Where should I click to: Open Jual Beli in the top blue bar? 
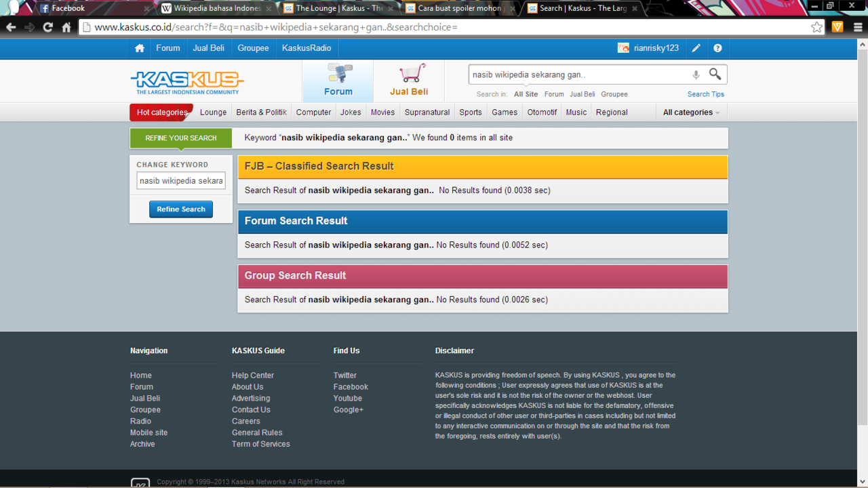[x=208, y=48]
